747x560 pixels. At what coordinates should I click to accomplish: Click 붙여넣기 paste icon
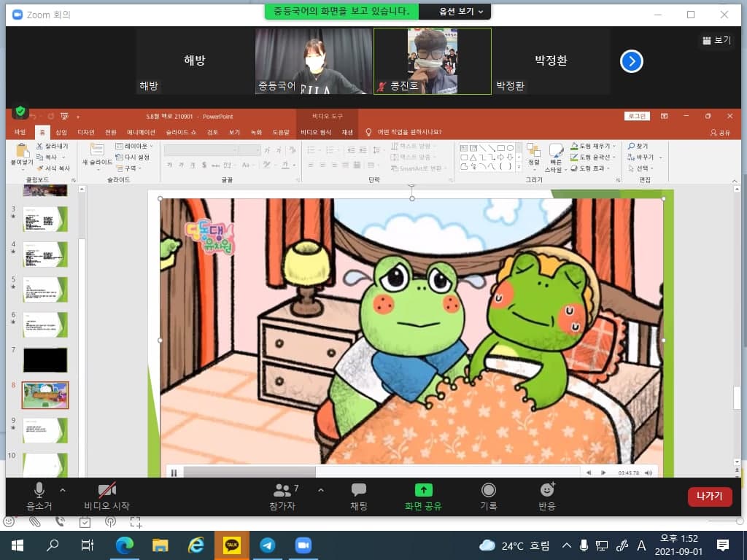click(22, 152)
